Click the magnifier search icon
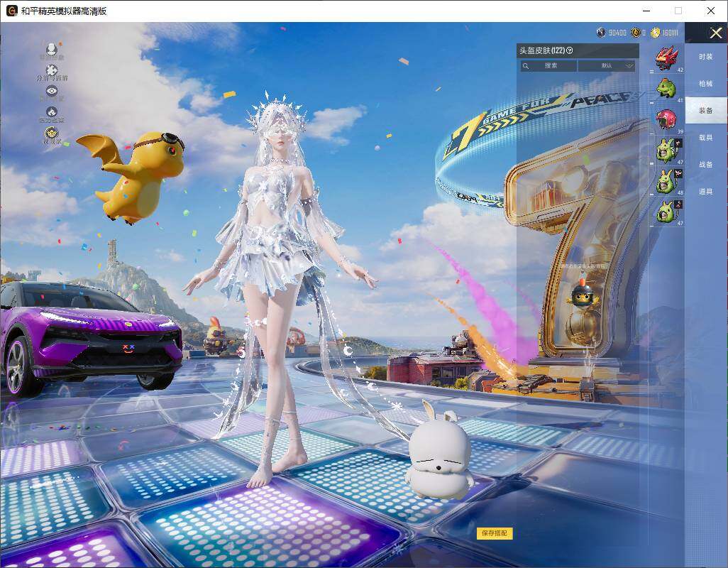Image resolution: width=728 pixels, height=568 pixels. (526, 66)
